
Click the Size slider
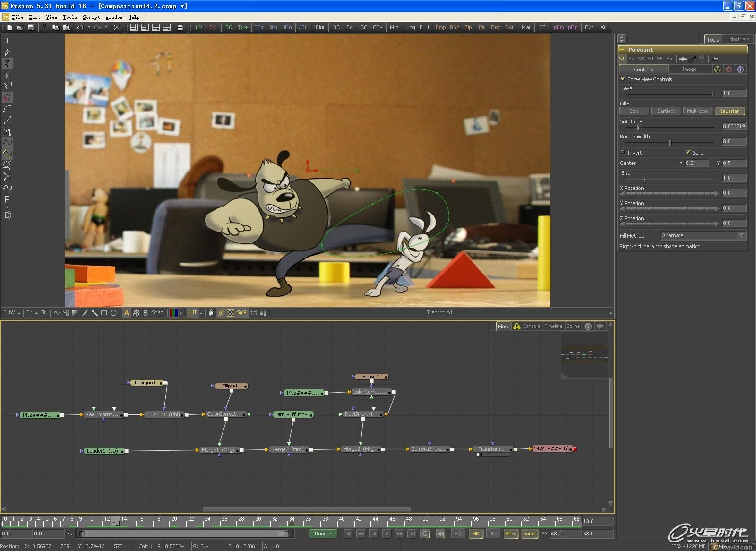click(x=670, y=179)
